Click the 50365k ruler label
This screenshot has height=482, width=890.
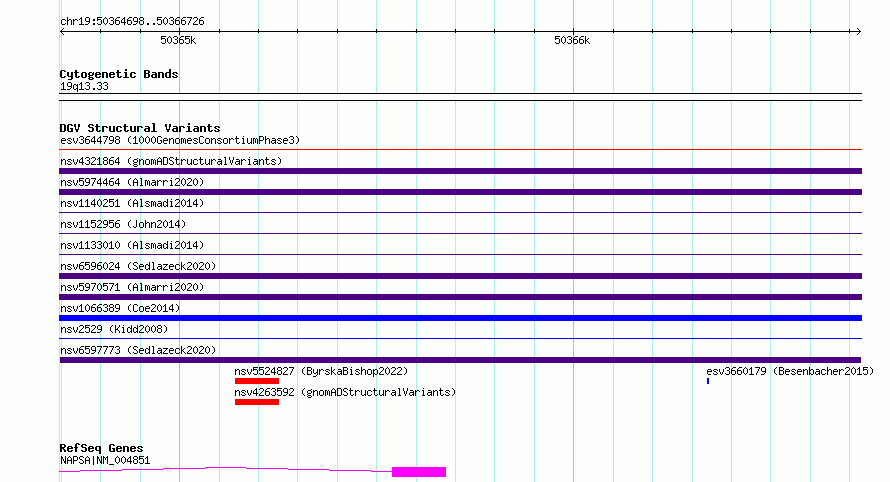click(178, 40)
